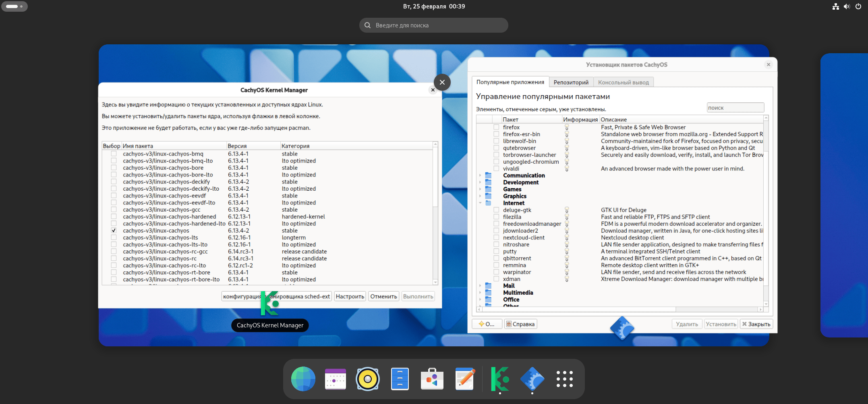This screenshot has height=404, width=868.
Task: Select the firefox package checkbox
Action: pos(496,127)
